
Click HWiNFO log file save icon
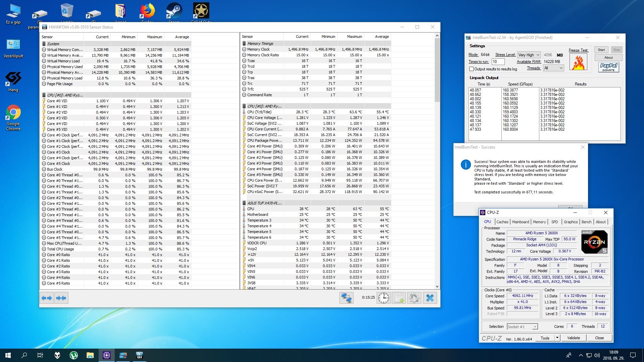click(399, 298)
